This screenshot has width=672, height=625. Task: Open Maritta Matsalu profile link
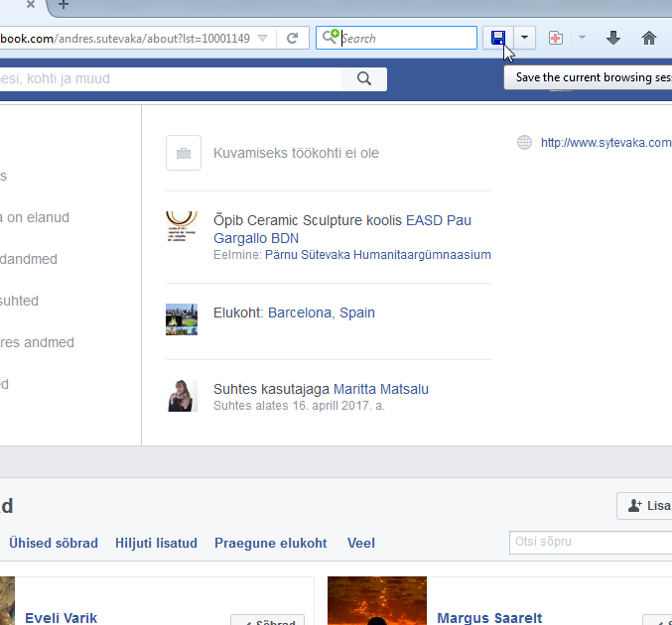tap(381, 389)
